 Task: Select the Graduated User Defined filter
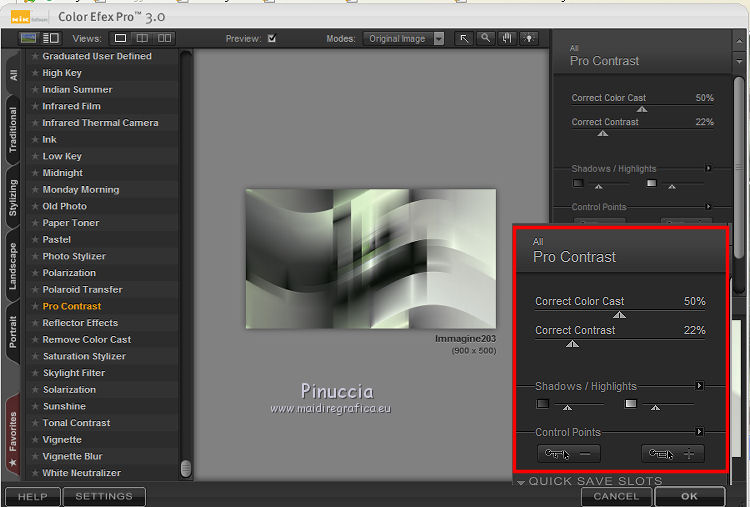(x=97, y=56)
